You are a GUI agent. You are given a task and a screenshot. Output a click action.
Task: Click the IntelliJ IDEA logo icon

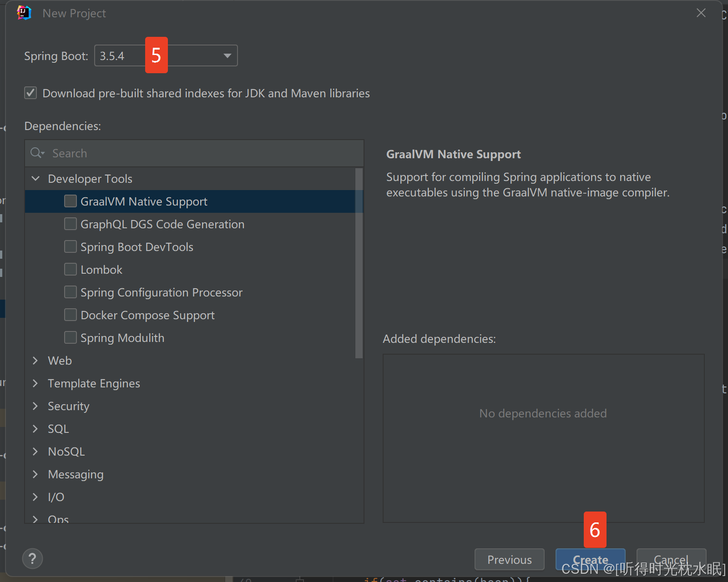(24, 13)
